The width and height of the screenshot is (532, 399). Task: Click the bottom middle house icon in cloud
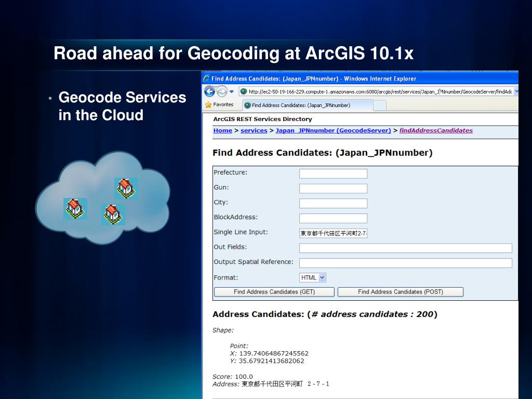(x=113, y=215)
